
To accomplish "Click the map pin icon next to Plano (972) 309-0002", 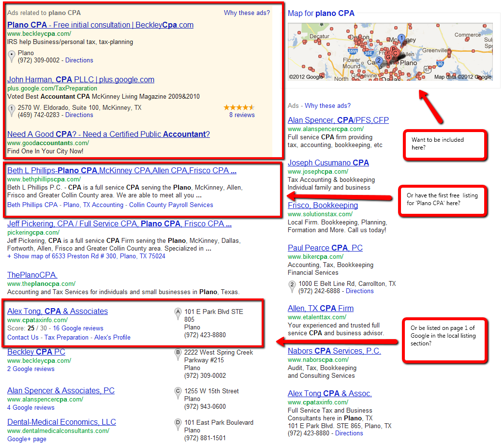I will [12, 56].
